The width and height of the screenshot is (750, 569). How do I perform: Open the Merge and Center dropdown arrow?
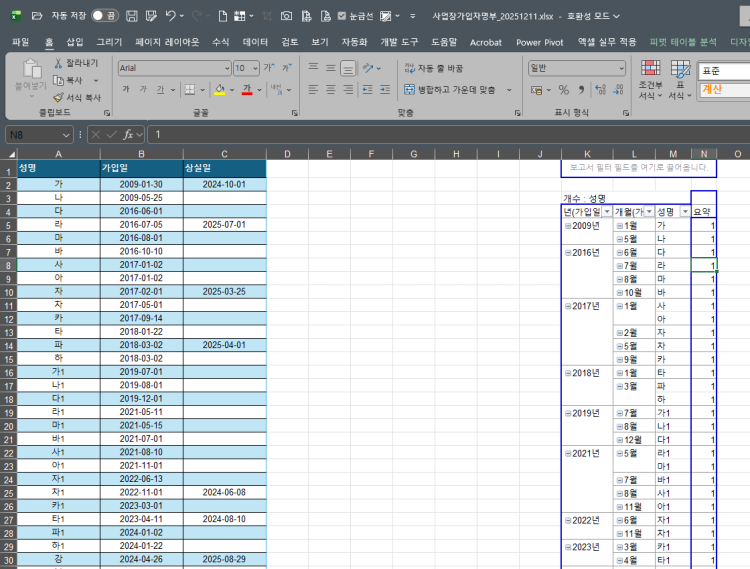pyautogui.click(x=509, y=89)
